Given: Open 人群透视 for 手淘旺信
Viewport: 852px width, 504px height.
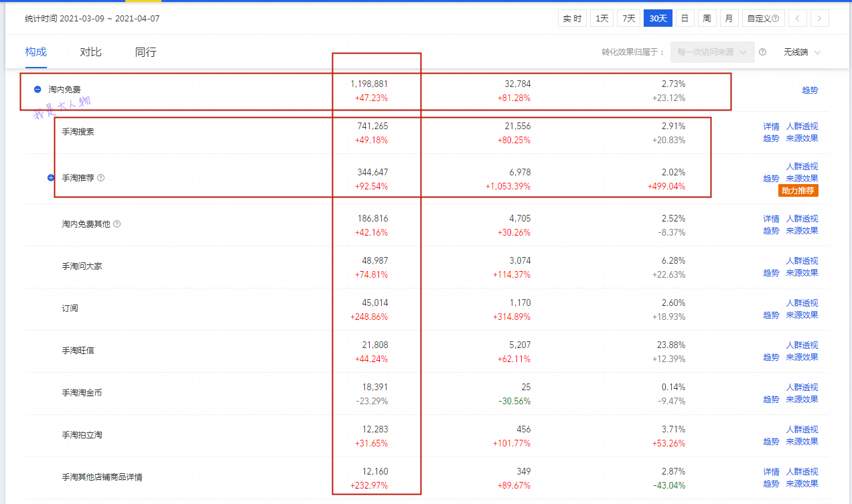Looking at the screenshot, I should tap(802, 345).
